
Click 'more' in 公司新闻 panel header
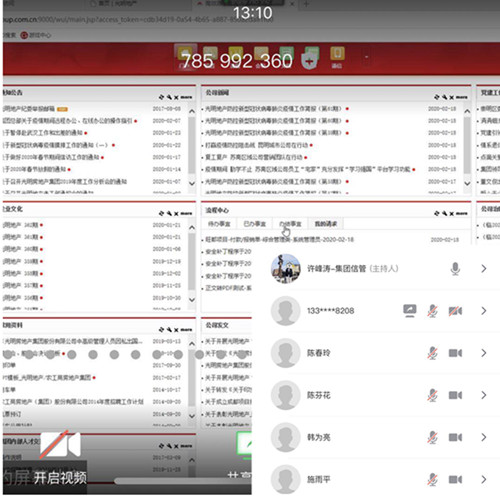pyautogui.click(x=462, y=97)
